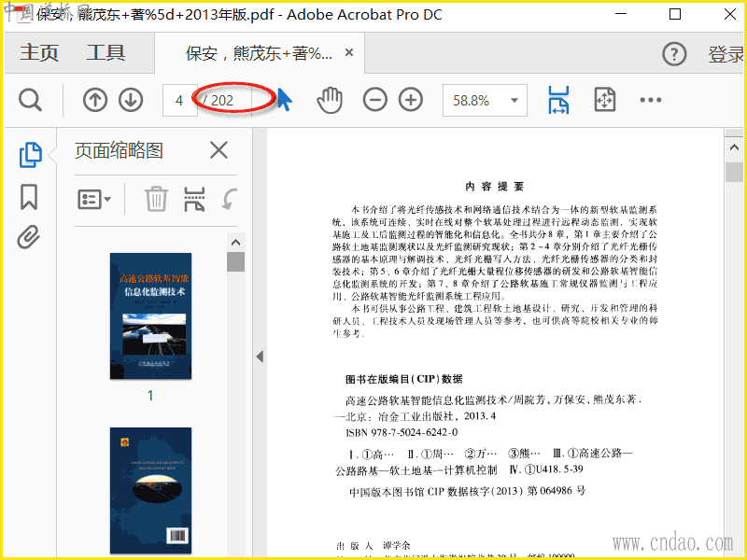Click the 内容提要 heading text
The image size is (747, 560).
coord(495,187)
